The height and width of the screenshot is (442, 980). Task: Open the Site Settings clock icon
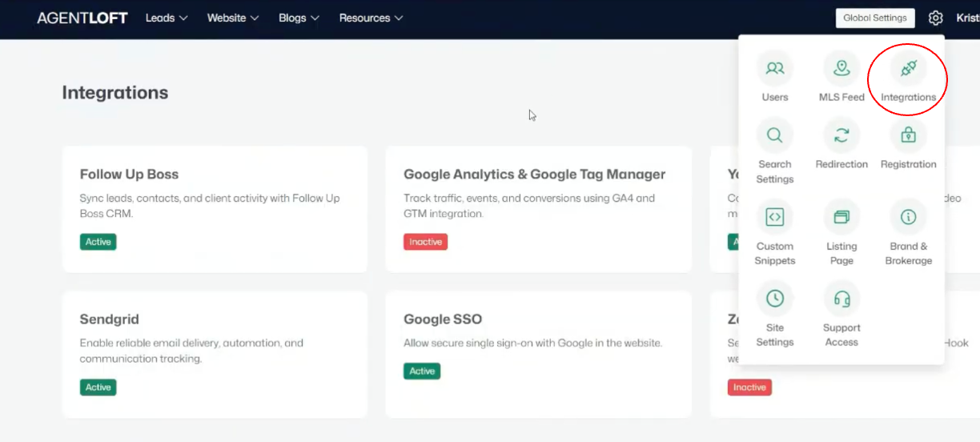coord(774,299)
